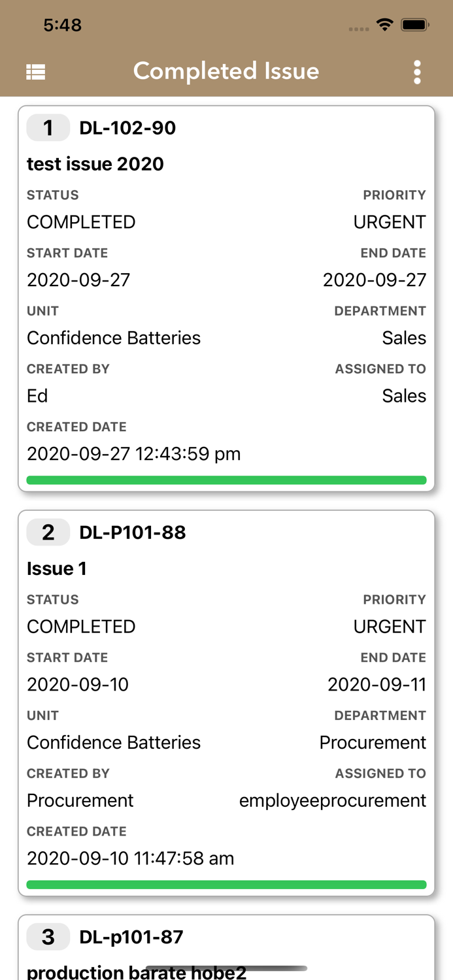The height and width of the screenshot is (980, 453).
Task: Tap COMPLETED status on Issue 1 card
Action: (80, 626)
